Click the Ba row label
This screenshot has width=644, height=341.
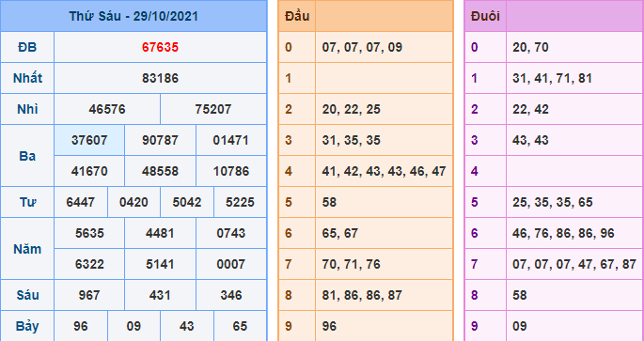pyautogui.click(x=27, y=156)
